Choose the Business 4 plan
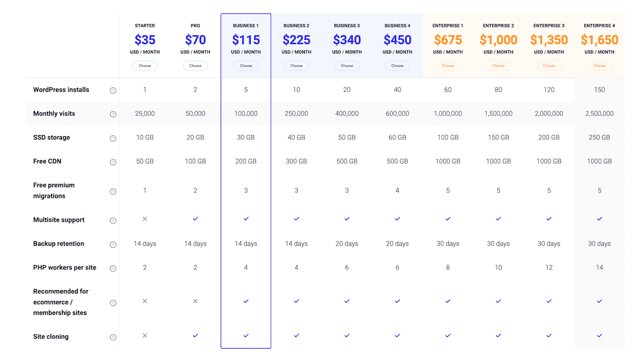Viewport: 644px width, 361px height. pyautogui.click(x=397, y=65)
